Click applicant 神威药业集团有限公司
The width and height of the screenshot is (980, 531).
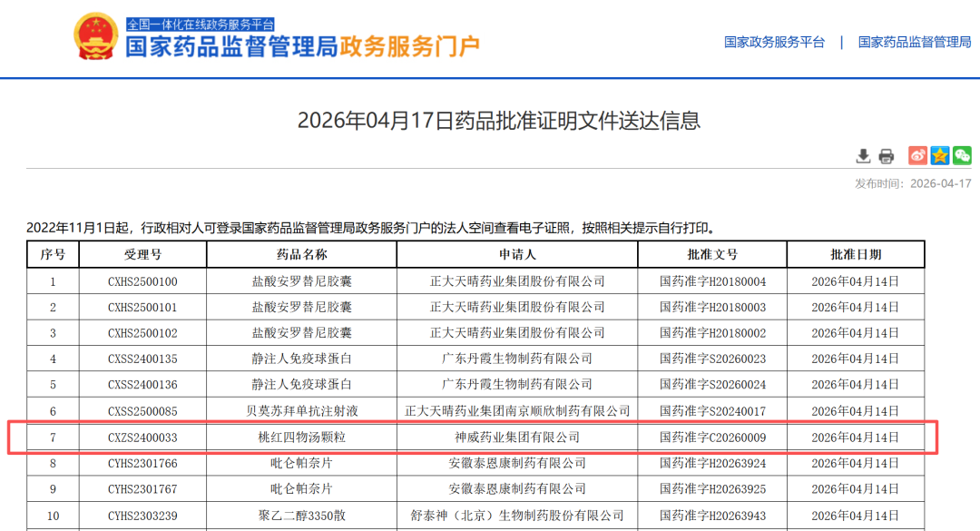517,438
